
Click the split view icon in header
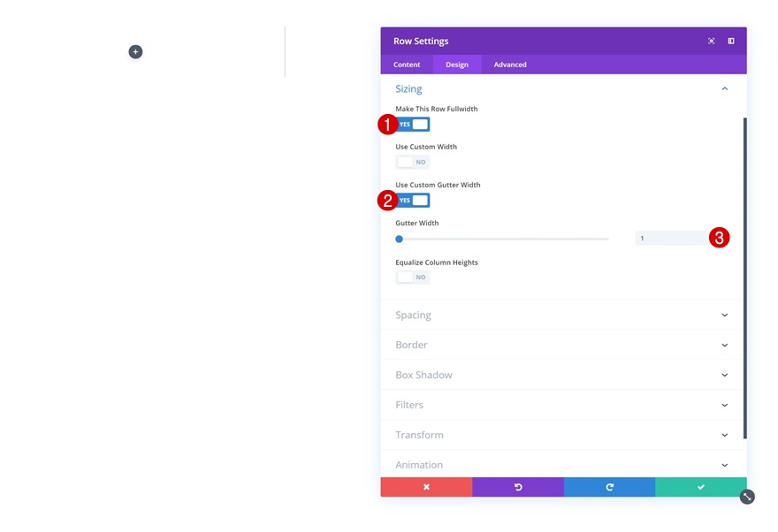click(x=731, y=42)
